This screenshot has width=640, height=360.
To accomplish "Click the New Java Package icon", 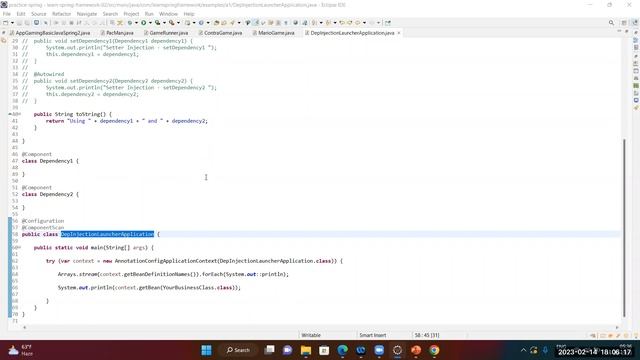I will click(x=187, y=23).
